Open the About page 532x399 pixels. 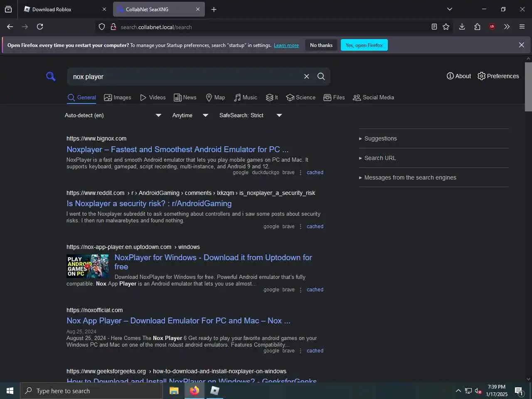coord(459,76)
